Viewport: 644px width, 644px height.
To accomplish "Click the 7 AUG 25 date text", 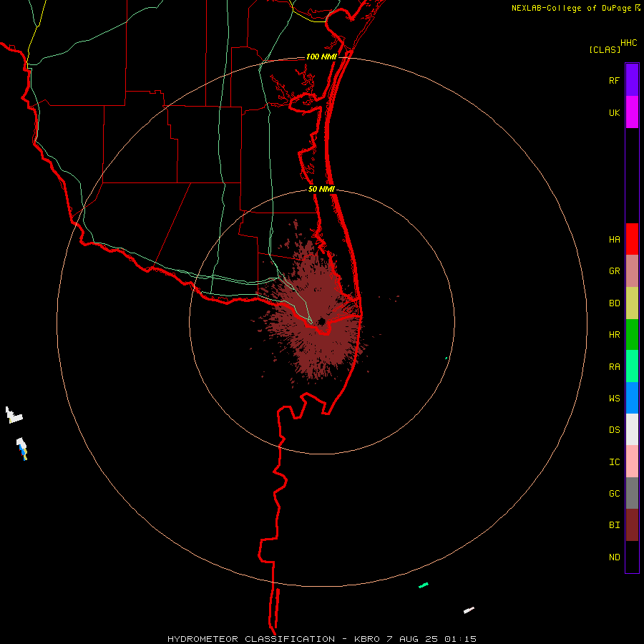I will point(413,639).
